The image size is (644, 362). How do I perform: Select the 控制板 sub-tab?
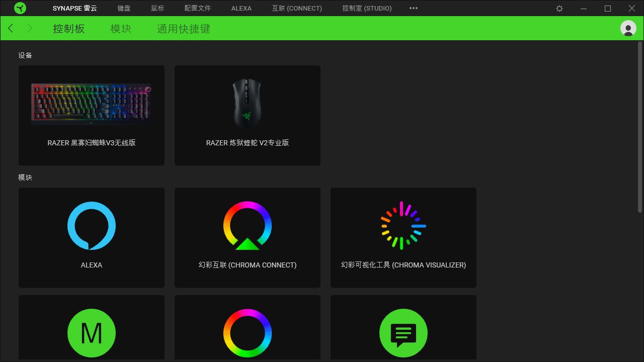pyautogui.click(x=69, y=29)
